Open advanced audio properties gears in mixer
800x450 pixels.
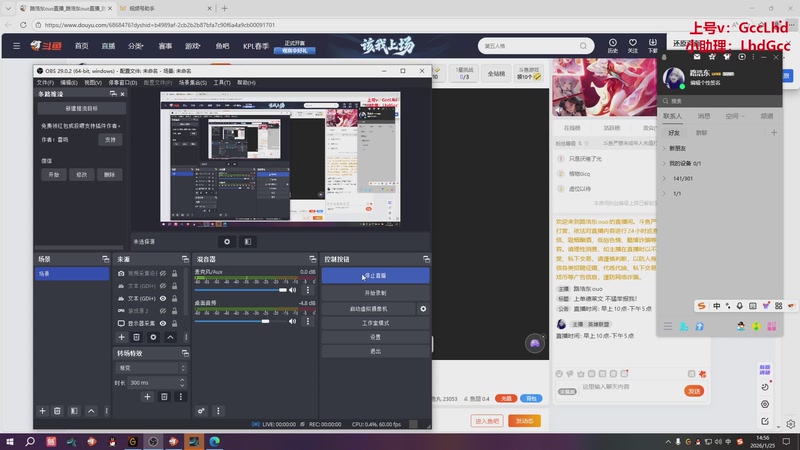click(x=201, y=411)
